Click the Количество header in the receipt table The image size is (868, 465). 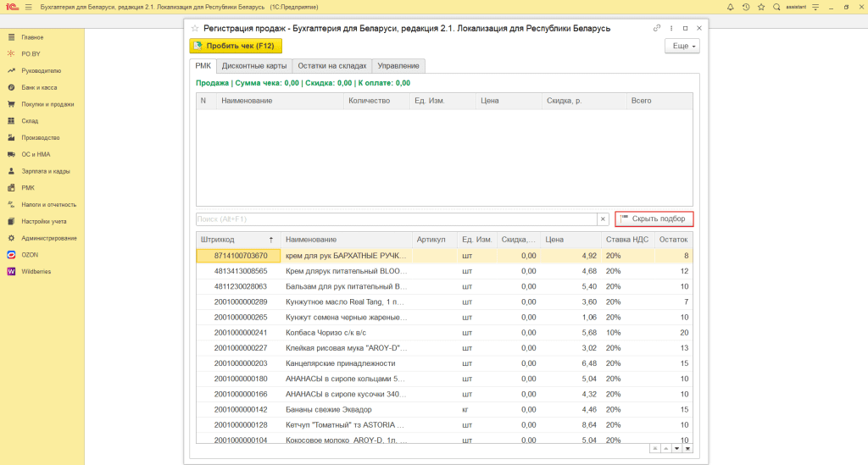tap(376, 101)
